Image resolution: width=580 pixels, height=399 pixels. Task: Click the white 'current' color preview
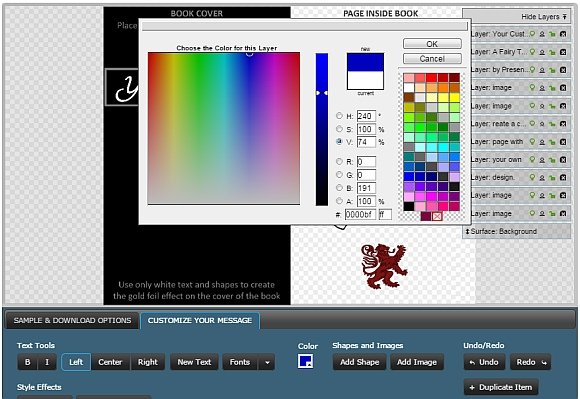coord(365,80)
